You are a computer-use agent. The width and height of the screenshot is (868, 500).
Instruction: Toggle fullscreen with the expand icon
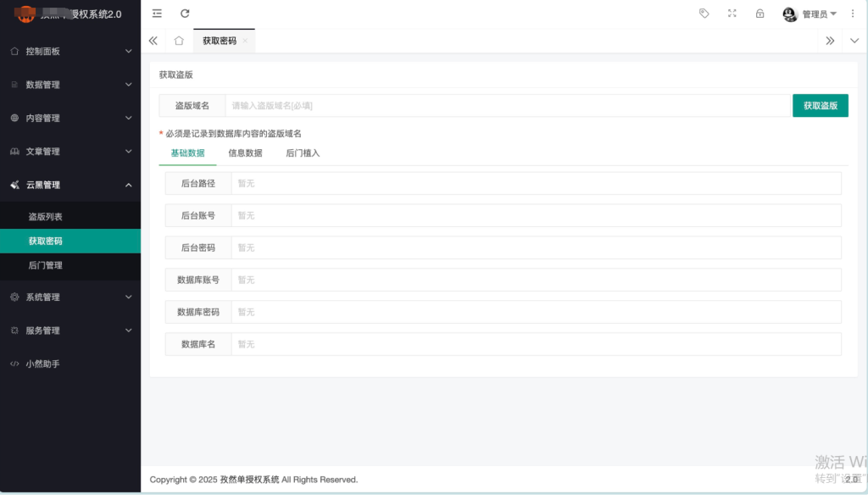[x=732, y=14]
